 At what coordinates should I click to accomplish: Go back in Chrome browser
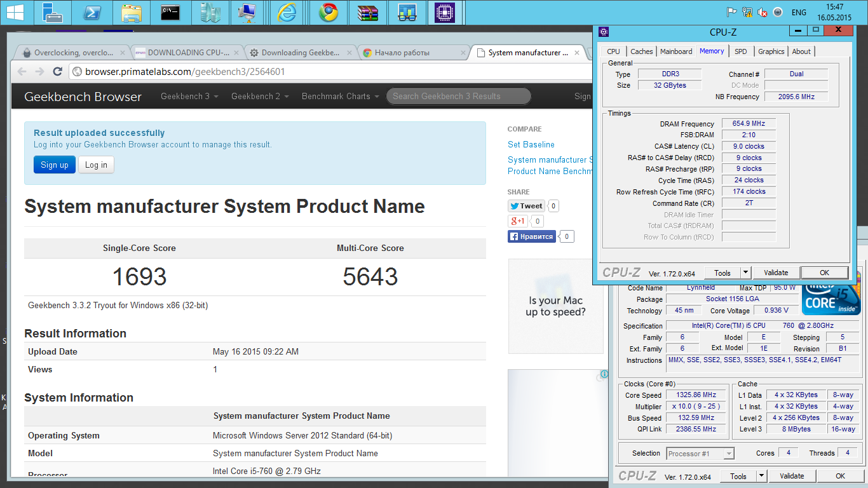click(22, 72)
